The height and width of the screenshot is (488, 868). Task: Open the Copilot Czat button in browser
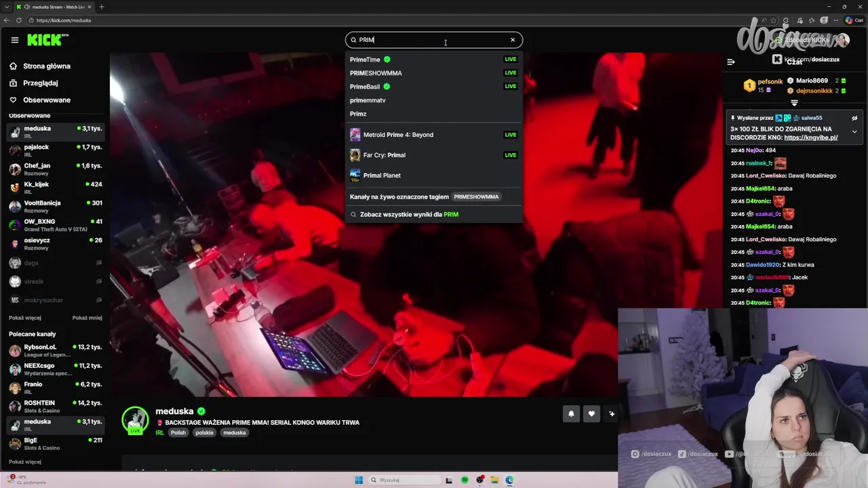854,20
